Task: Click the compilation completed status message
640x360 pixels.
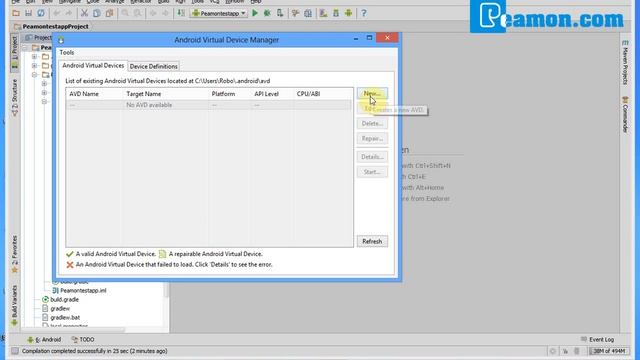Action: pyautogui.click(x=94, y=351)
